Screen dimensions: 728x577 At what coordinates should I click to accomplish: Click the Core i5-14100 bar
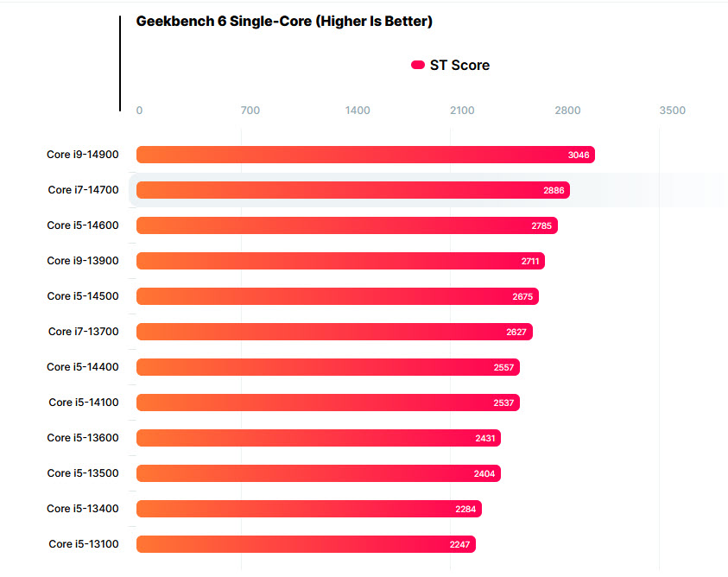327,403
